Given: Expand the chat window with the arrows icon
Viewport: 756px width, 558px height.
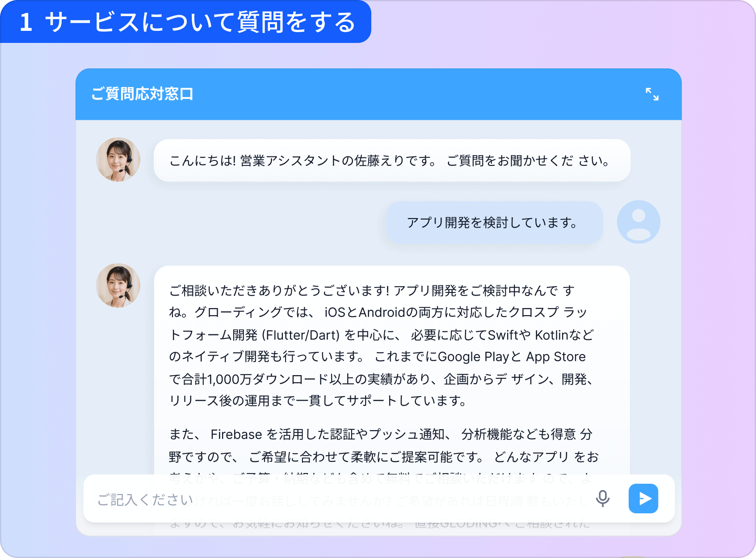Looking at the screenshot, I should tap(652, 94).
